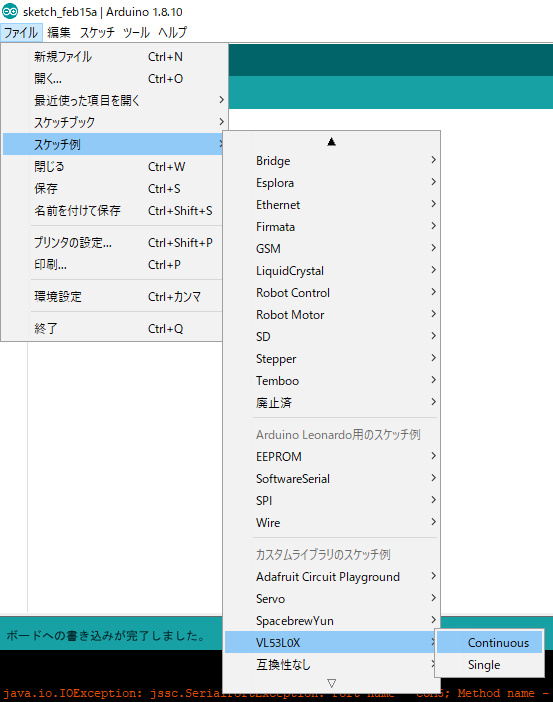Viewport: 553px width, 702px height.
Task: Open the Servo examples submenu
Action: point(331,599)
